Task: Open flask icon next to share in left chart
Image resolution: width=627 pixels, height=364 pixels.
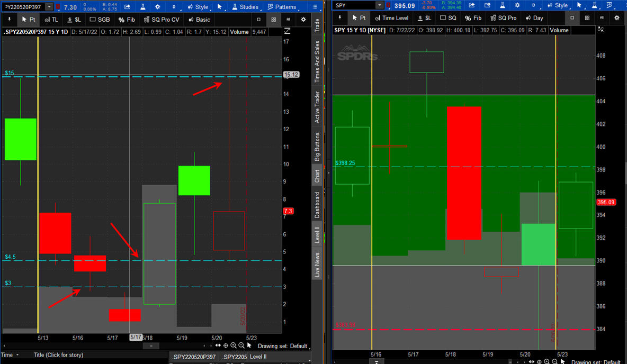Action: point(143,7)
